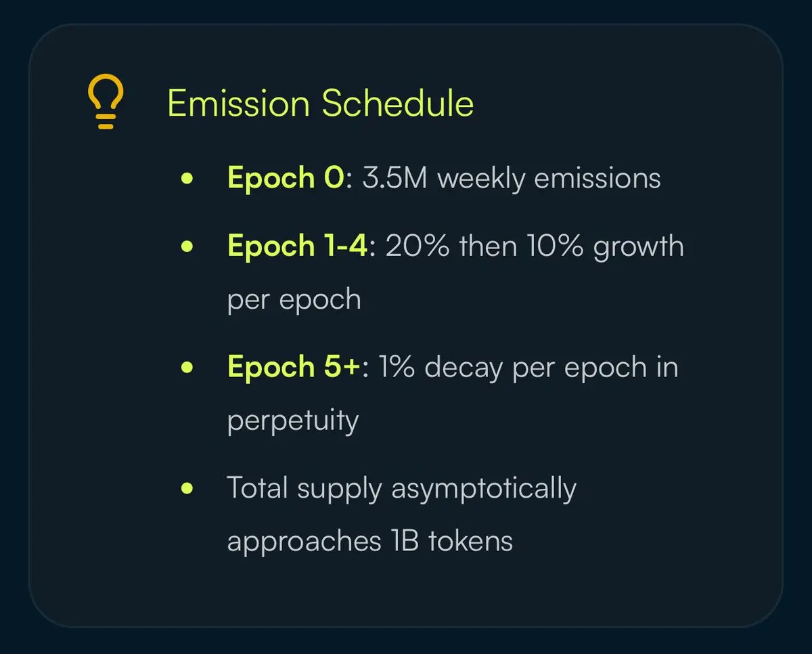Click the word perpetuity
This screenshot has width=812, height=654.
click(293, 421)
